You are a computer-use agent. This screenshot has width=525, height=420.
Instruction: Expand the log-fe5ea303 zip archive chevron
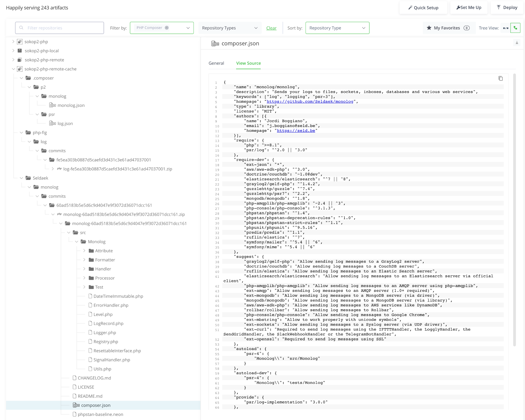pos(53,169)
